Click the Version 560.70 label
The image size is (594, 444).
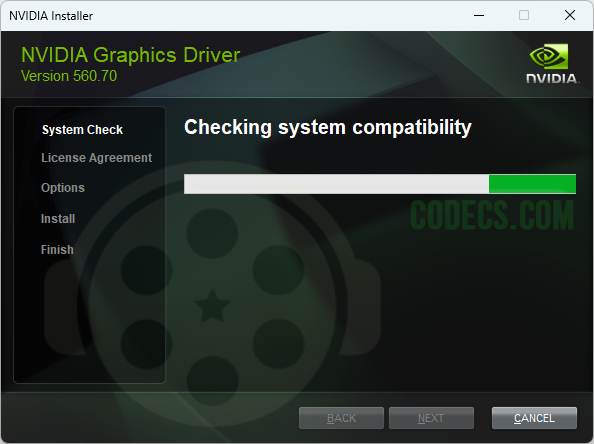point(69,76)
